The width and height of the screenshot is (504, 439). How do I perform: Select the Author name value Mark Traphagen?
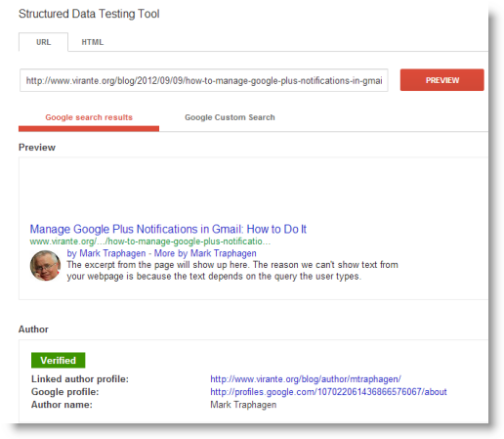[243, 405]
